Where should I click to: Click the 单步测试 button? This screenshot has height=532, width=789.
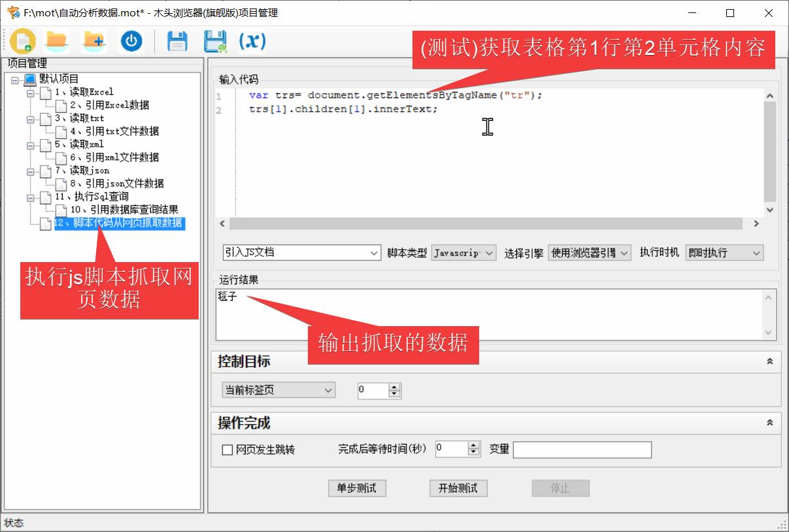coord(356,488)
